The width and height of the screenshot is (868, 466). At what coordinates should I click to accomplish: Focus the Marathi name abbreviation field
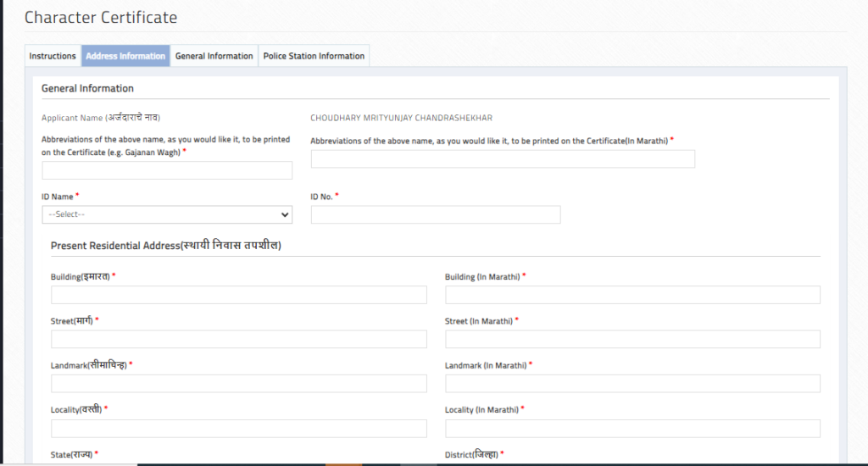click(x=503, y=159)
